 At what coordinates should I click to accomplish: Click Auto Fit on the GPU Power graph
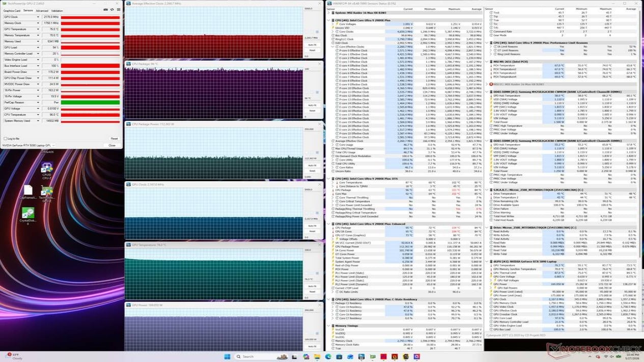(x=312, y=346)
